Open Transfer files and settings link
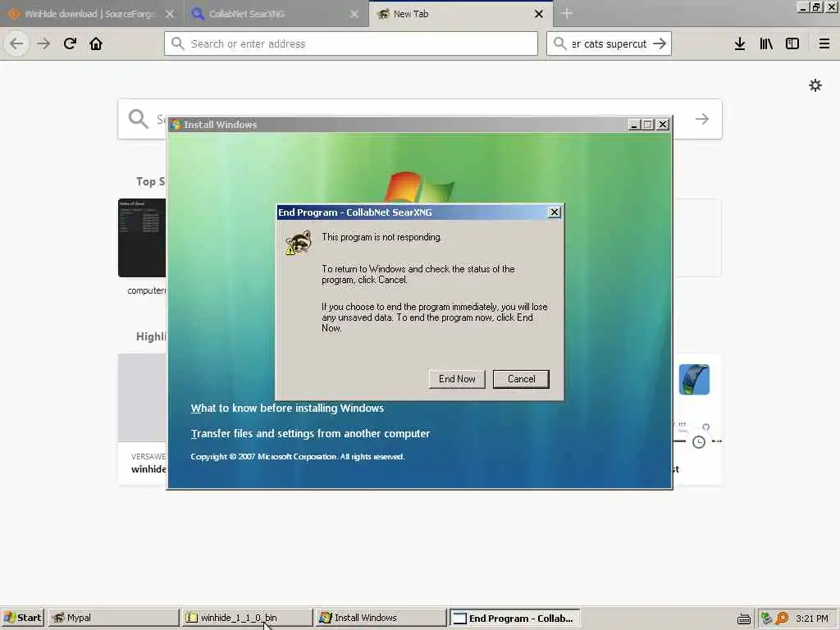Image resolution: width=840 pixels, height=630 pixels. point(310,433)
